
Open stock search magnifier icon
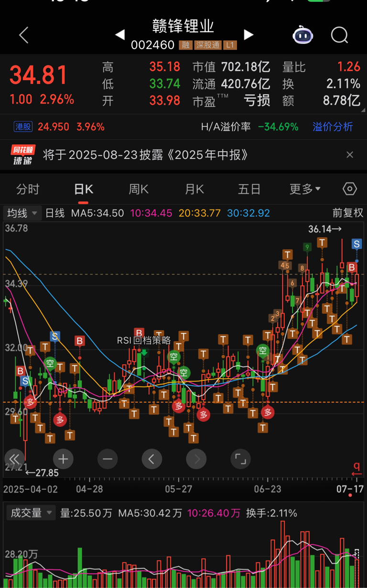[340, 35]
